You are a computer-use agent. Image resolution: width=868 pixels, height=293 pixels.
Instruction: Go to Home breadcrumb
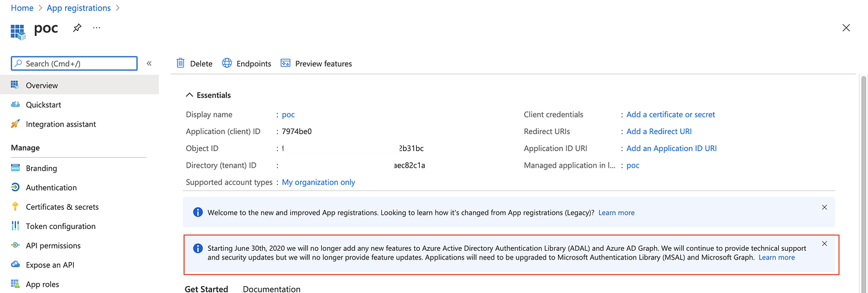(22, 8)
